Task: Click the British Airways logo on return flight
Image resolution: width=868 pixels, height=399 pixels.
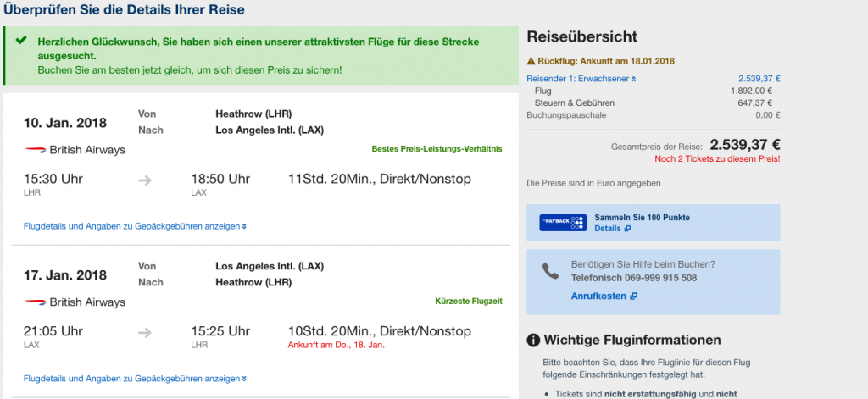Action: tap(35, 302)
